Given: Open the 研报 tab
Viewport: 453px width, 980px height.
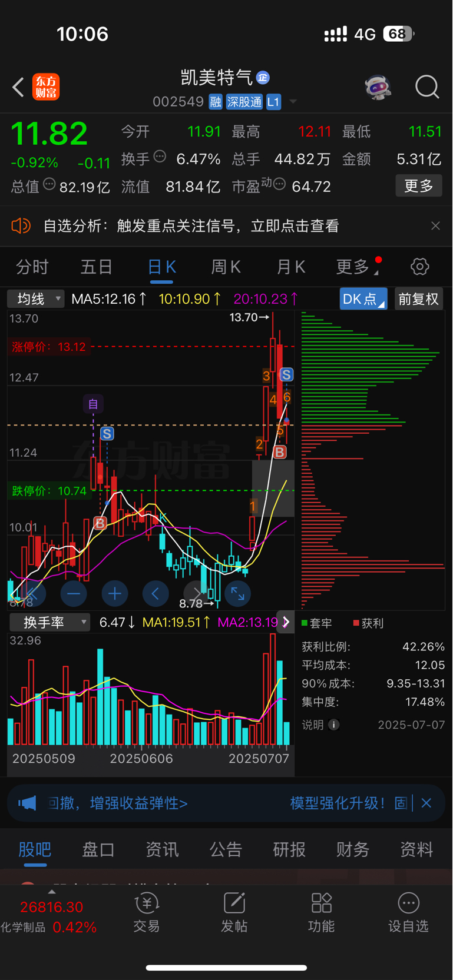Looking at the screenshot, I should (289, 849).
